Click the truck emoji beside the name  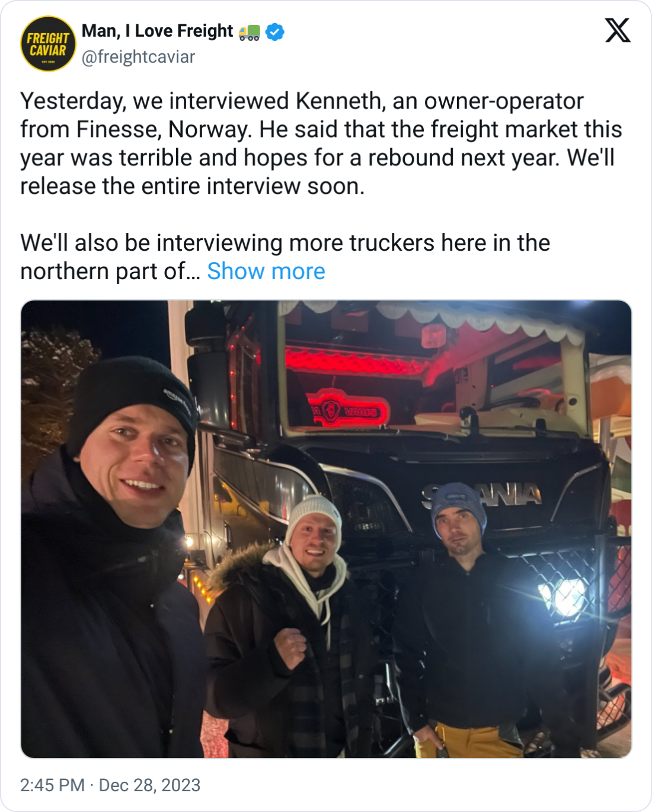249,32
